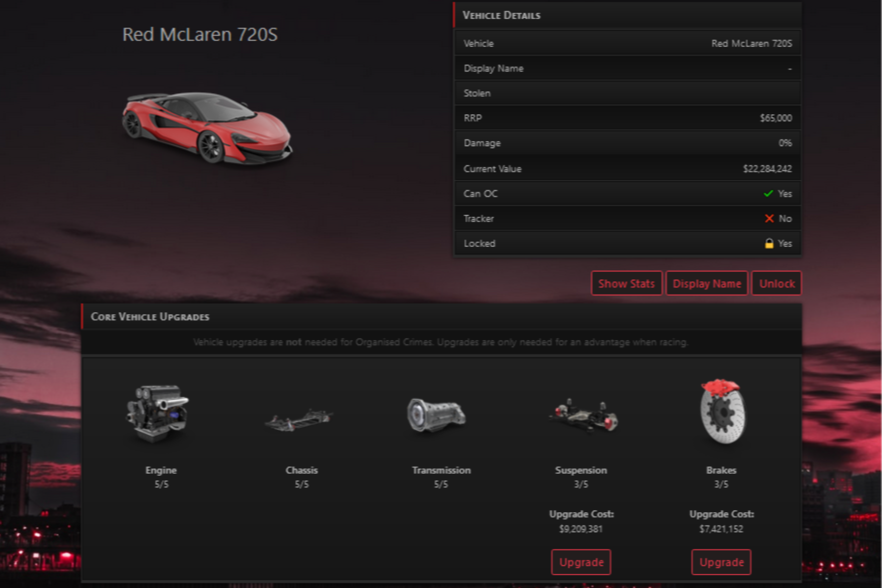882x588 pixels.
Task: Click the Damage row label
Action: click(482, 143)
